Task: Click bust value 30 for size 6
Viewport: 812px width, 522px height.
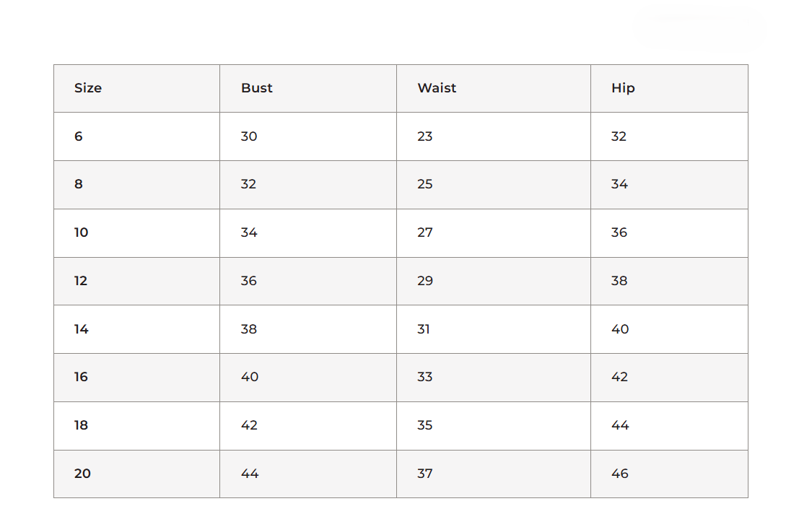Action: [x=248, y=136]
